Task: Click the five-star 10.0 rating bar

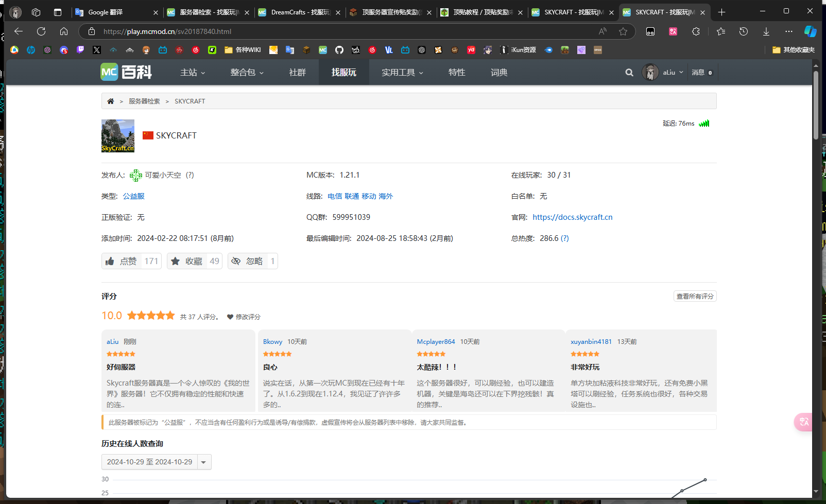Action: tap(151, 316)
